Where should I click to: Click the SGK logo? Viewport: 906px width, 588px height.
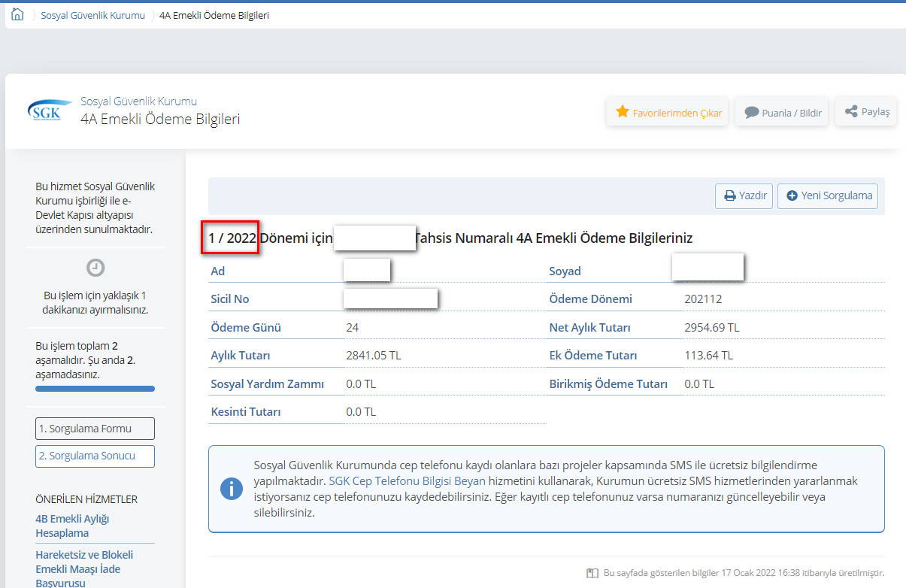point(49,111)
